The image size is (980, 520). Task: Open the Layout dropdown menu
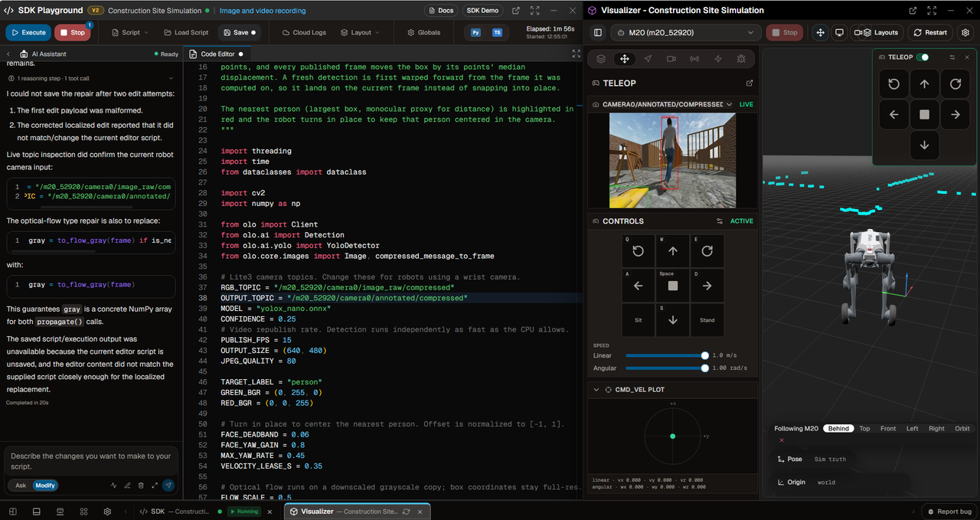(x=360, y=33)
